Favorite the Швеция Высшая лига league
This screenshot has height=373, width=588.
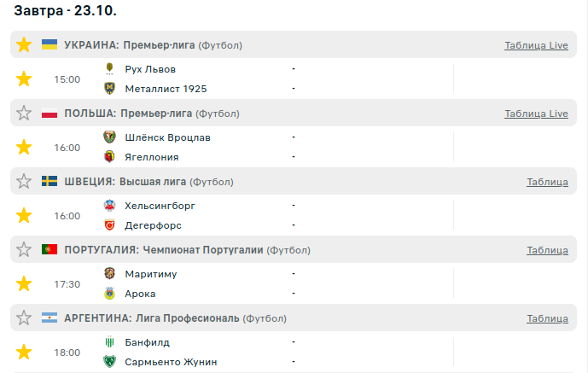24,181
